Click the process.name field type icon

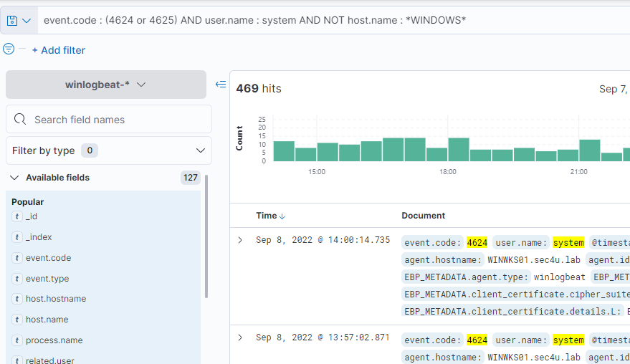pyautogui.click(x=16, y=340)
